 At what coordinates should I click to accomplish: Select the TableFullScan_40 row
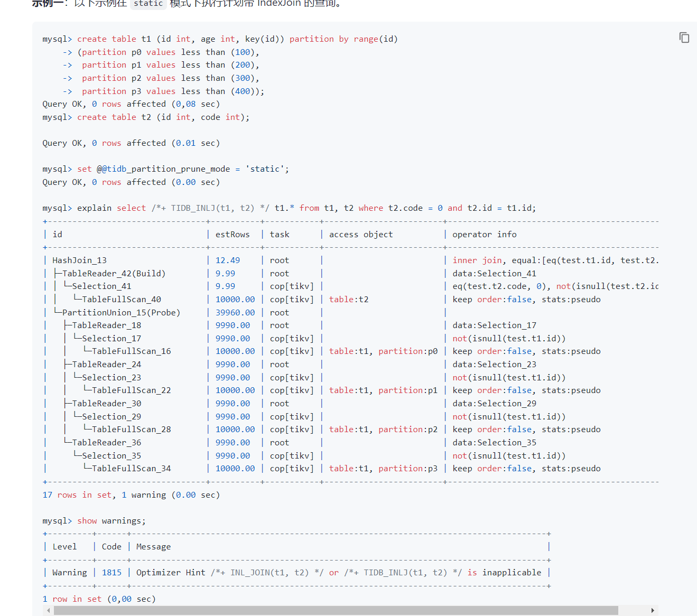122,300
